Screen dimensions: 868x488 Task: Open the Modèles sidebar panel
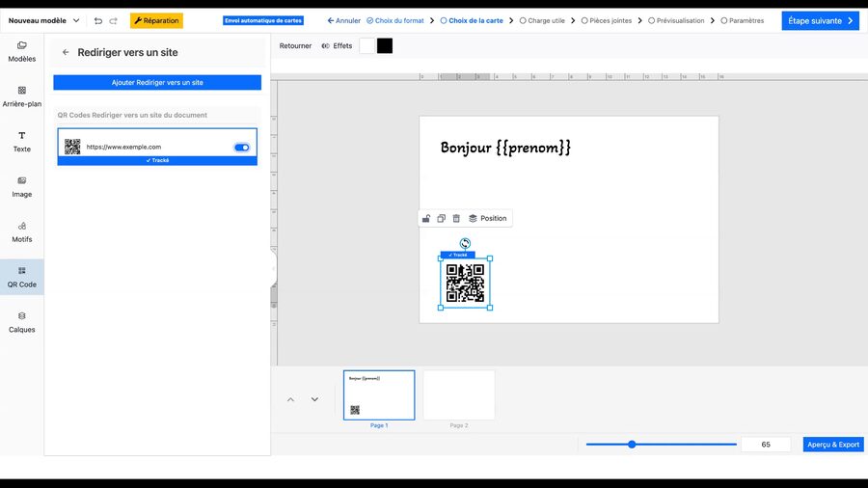tap(21, 51)
